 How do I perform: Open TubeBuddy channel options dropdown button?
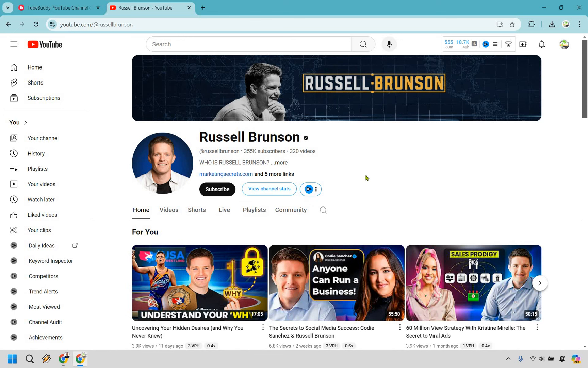(311, 189)
